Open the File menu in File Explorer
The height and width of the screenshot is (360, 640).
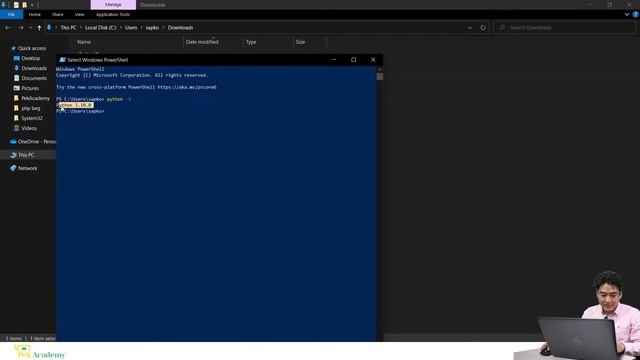tap(11, 14)
